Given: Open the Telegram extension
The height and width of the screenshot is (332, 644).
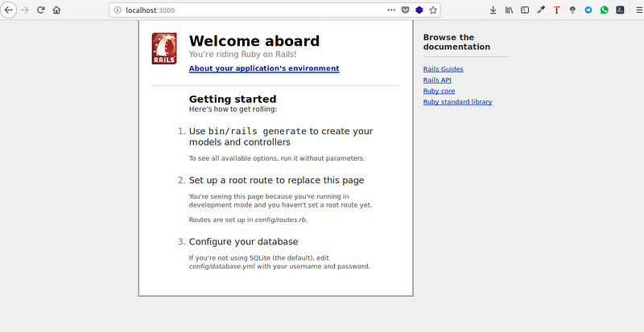Looking at the screenshot, I should coord(588,10).
